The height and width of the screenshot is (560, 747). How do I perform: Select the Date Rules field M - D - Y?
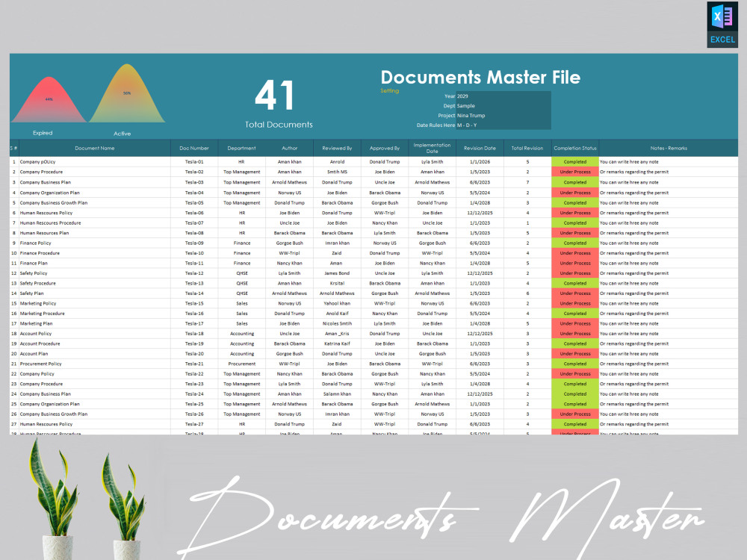(x=503, y=125)
